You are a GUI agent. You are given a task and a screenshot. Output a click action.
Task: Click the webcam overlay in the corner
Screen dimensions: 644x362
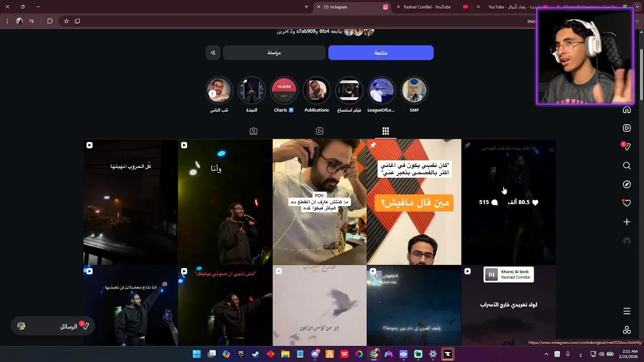pyautogui.click(x=585, y=56)
